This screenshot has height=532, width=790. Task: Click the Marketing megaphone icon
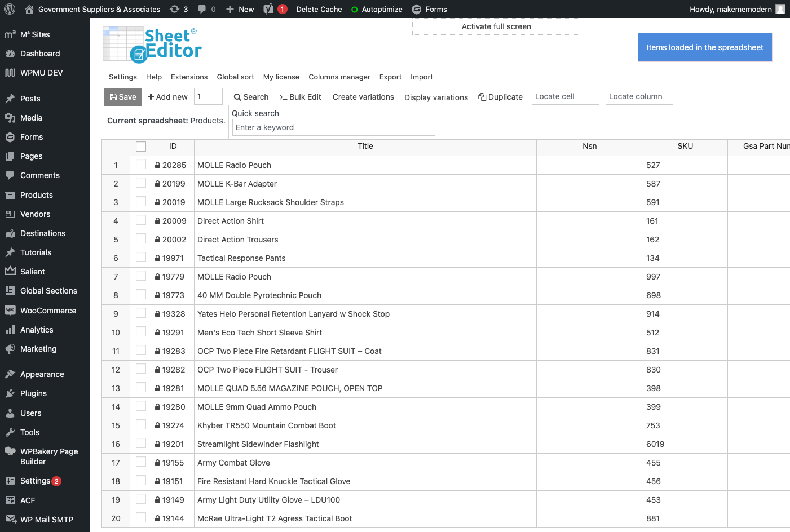[10, 349]
